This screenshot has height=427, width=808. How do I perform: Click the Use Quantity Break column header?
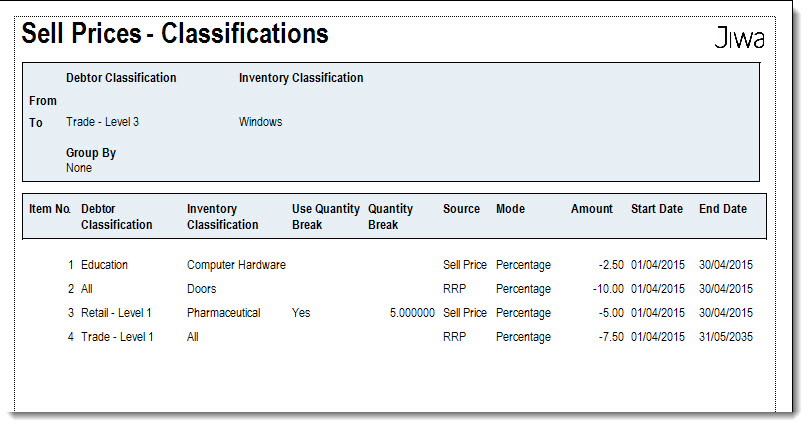click(326, 217)
